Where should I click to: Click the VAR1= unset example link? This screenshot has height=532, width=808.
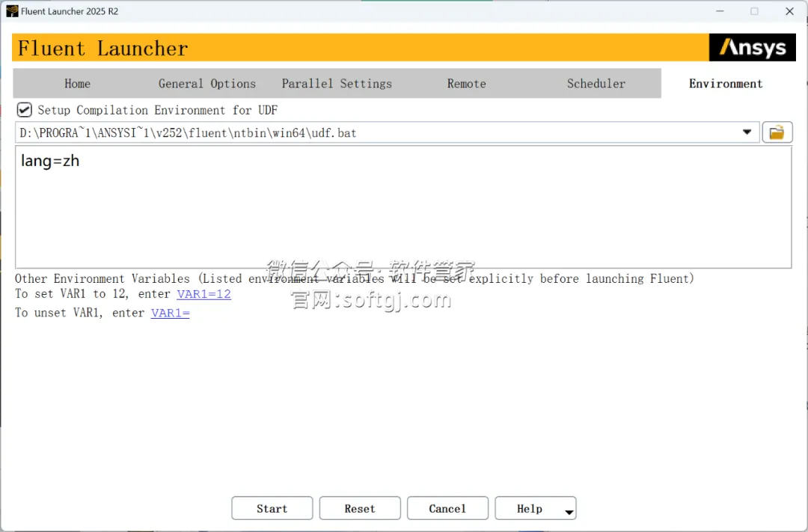[170, 313]
